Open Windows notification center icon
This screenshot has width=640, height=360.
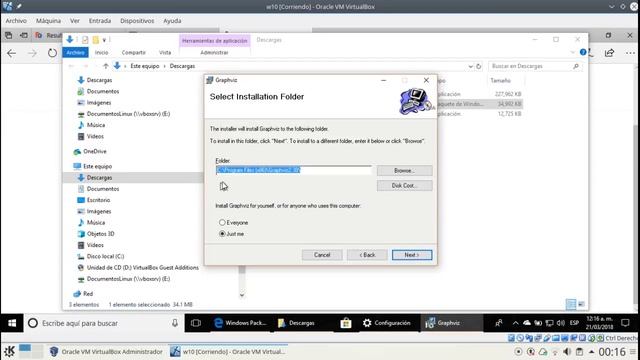coord(625,323)
